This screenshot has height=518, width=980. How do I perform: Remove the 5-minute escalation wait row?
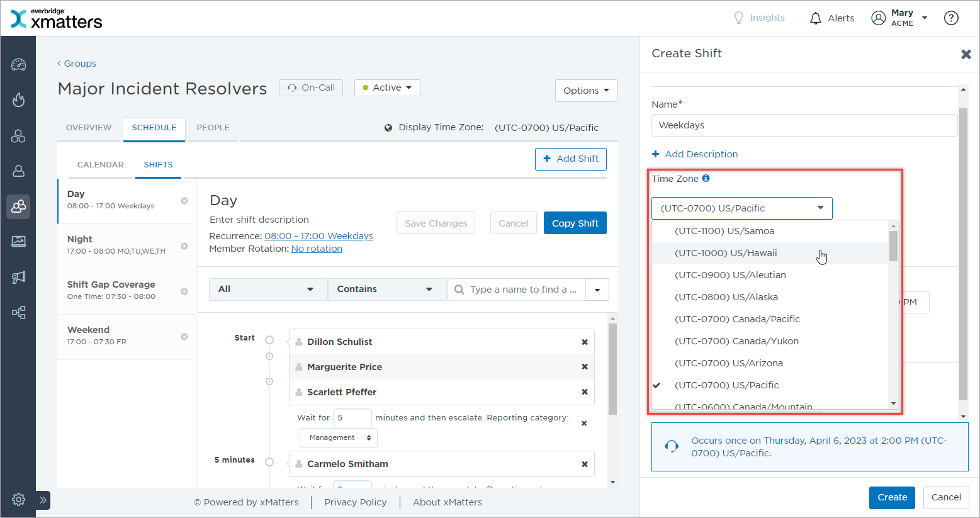coord(584,423)
